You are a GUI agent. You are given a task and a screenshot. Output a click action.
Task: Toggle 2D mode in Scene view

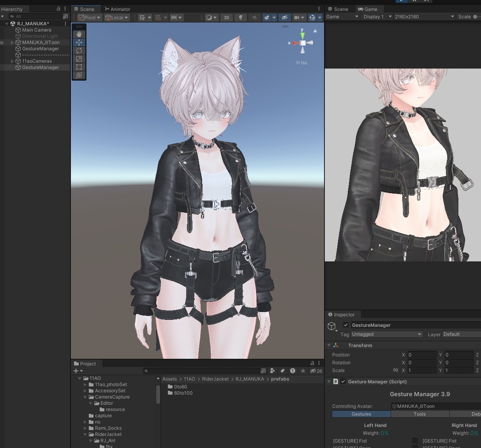point(226,17)
